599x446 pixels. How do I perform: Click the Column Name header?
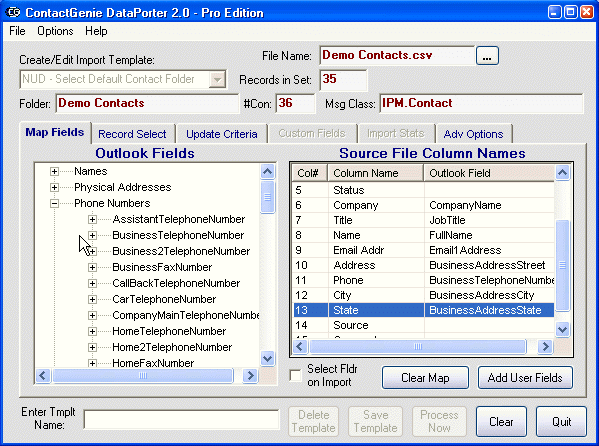click(x=376, y=173)
